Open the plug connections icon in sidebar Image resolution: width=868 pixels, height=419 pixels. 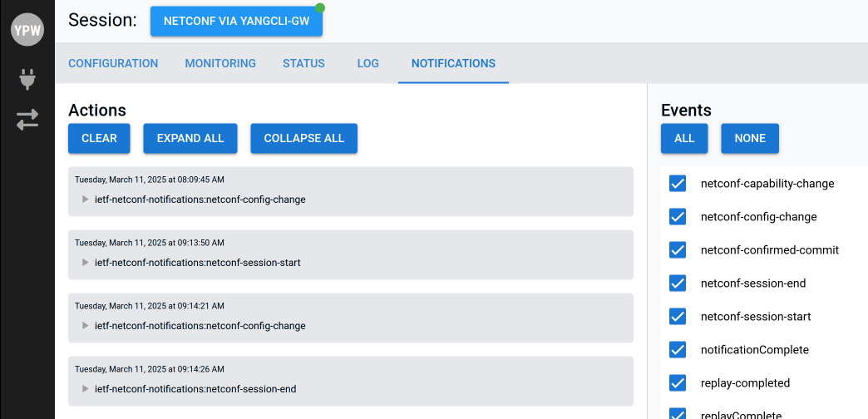tap(27, 80)
